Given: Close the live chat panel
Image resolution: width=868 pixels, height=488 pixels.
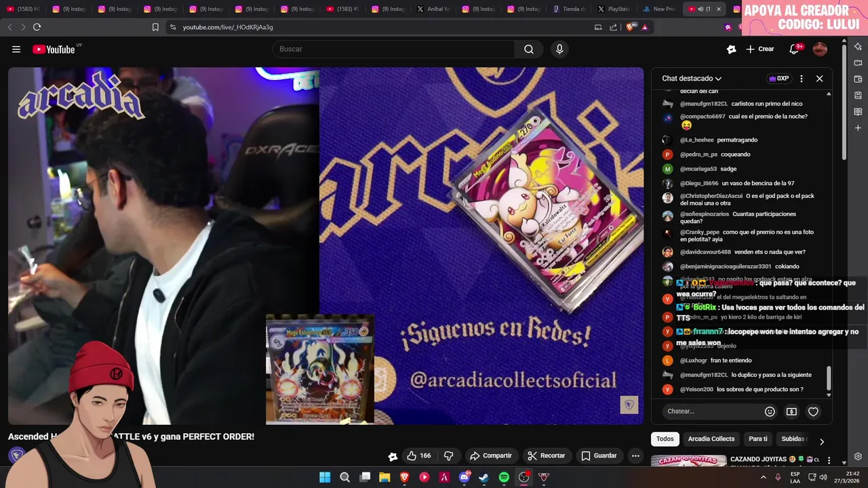Looking at the screenshot, I should point(819,79).
